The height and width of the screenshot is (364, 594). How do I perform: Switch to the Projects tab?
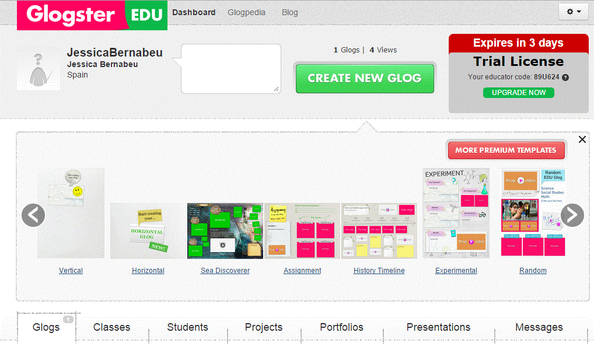pos(264,327)
